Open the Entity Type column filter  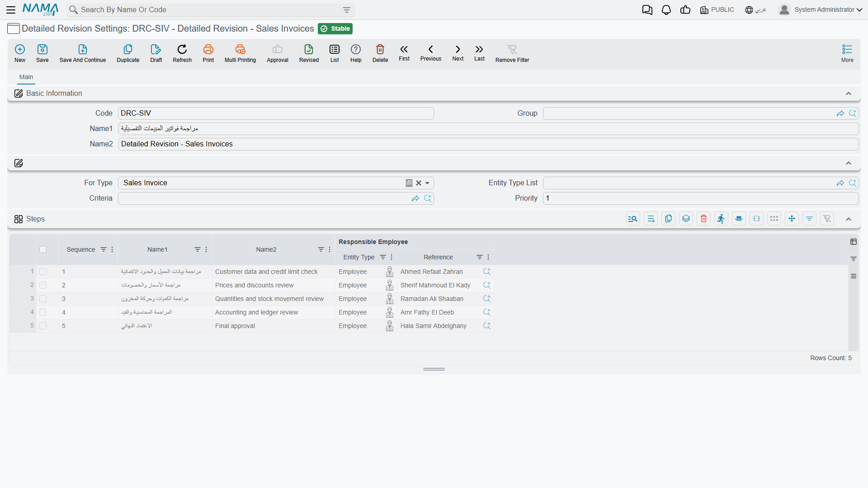pyautogui.click(x=383, y=257)
